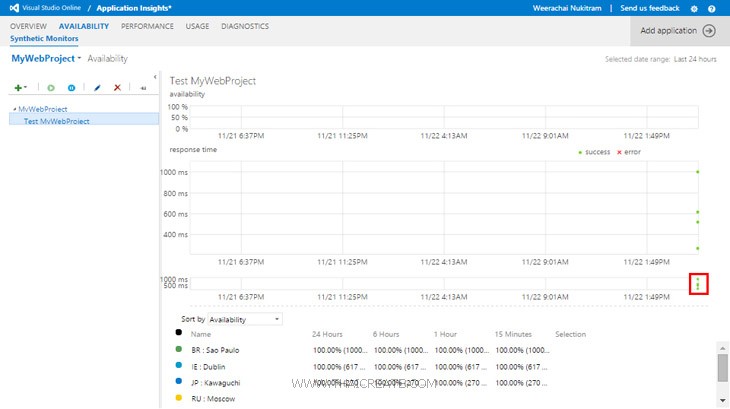This screenshot has width=730, height=409.
Task: Switch to the USAGE tab
Action: (x=197, y=26)
